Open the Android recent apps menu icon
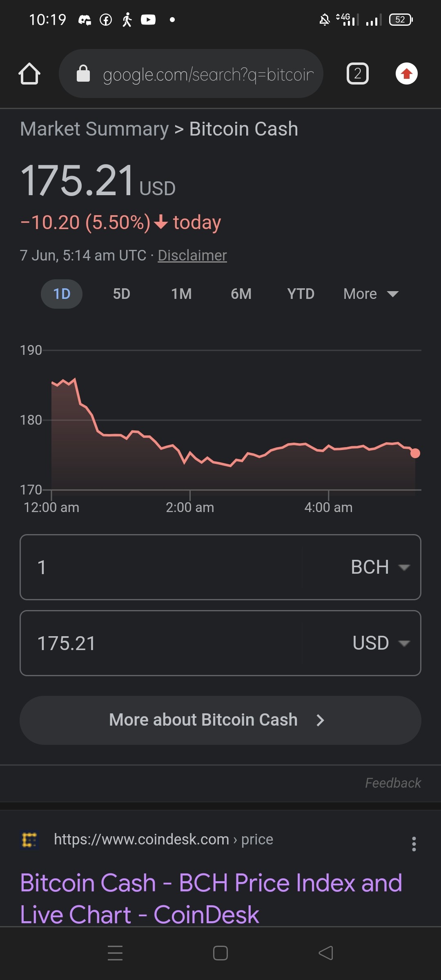This screenshot has width=441, height=980. coord(115,953)
